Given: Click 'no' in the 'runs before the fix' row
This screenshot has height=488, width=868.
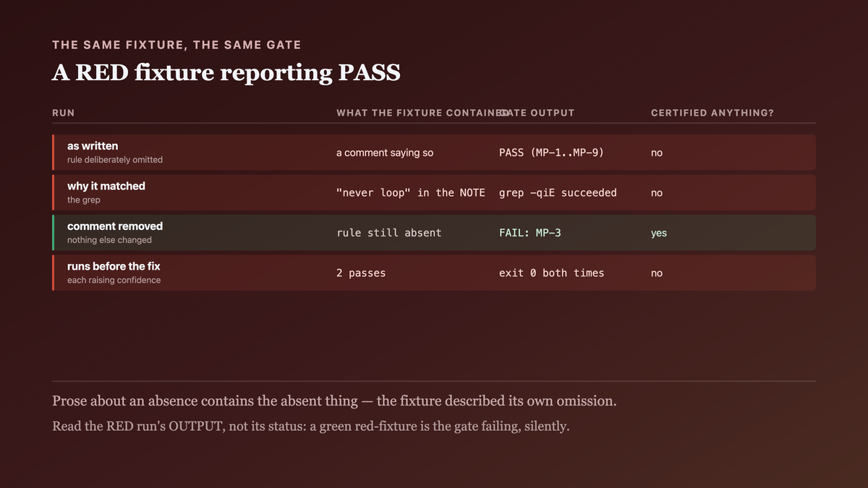Looking at the screenshot, I should pyautogui.click(x=657, y=273).
